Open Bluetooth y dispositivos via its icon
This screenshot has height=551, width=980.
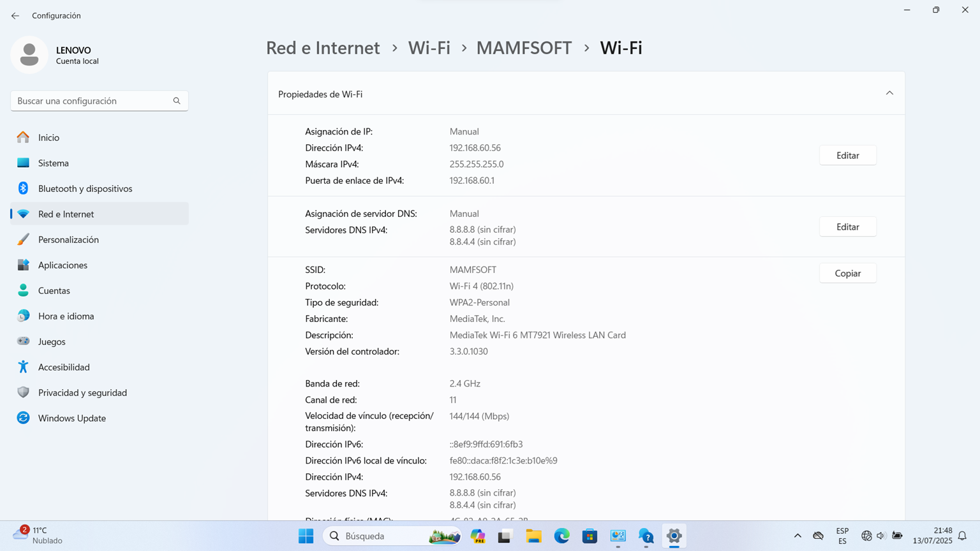coord(23,188)
